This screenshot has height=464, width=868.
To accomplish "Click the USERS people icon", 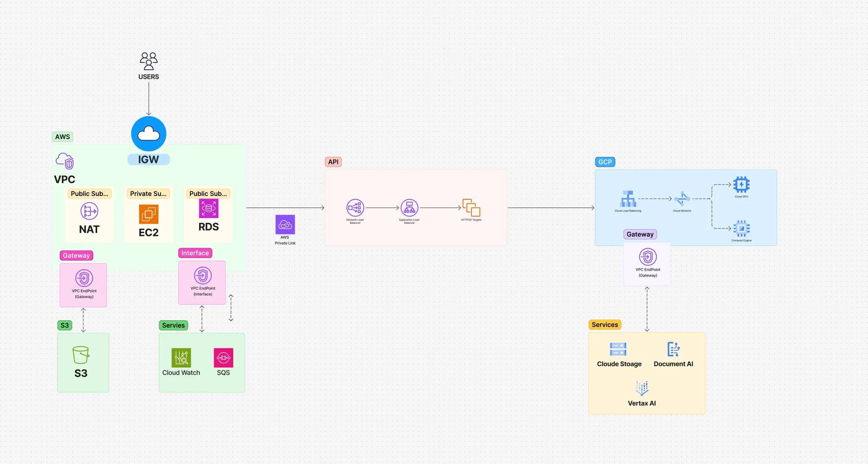I will [x=149, y=61].
